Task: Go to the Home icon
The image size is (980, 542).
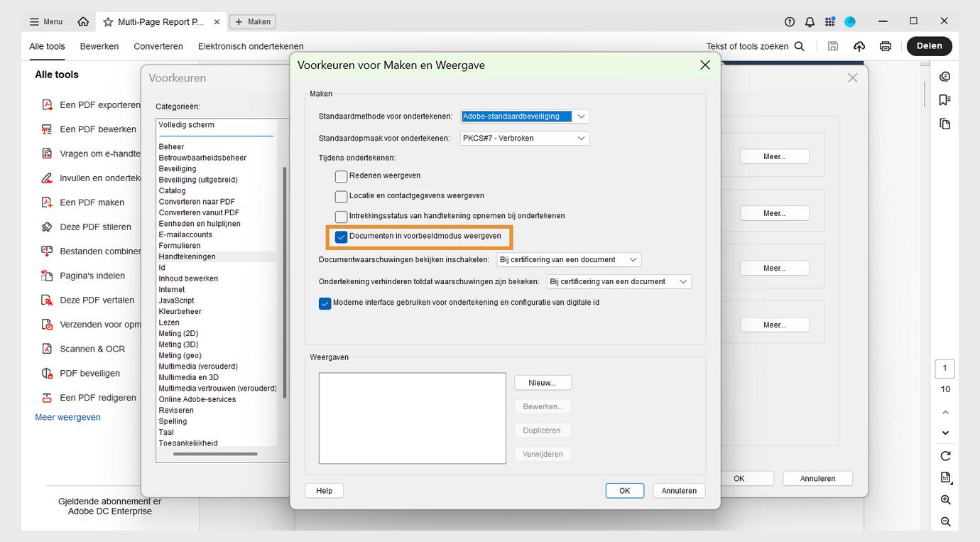Action: tap(83, 22)
